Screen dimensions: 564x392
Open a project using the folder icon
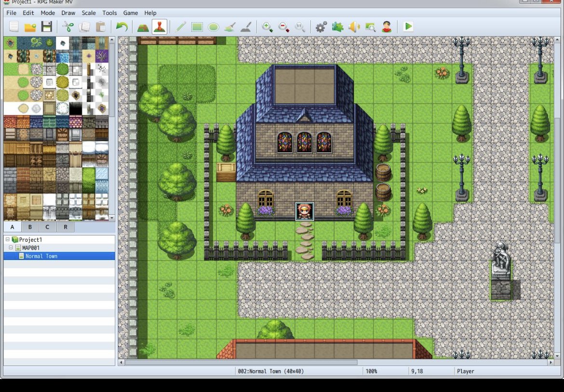(30, 27)
